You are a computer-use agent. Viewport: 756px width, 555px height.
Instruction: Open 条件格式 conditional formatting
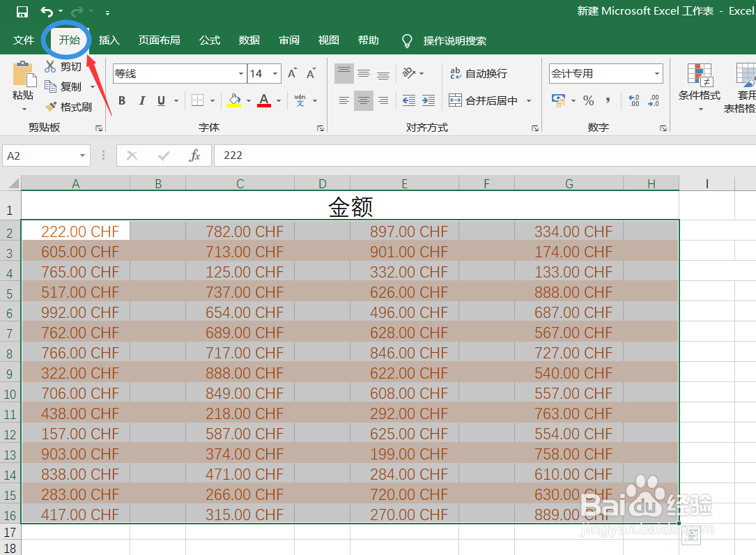point(699,87)
